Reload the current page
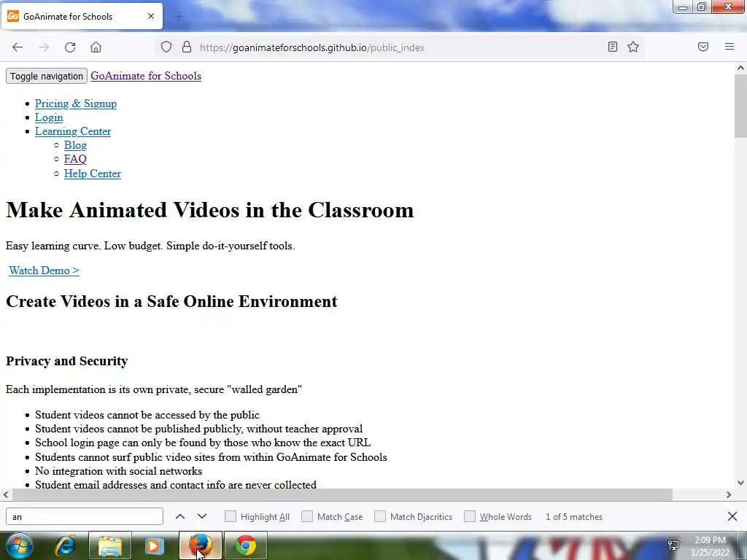 (70, 47)
